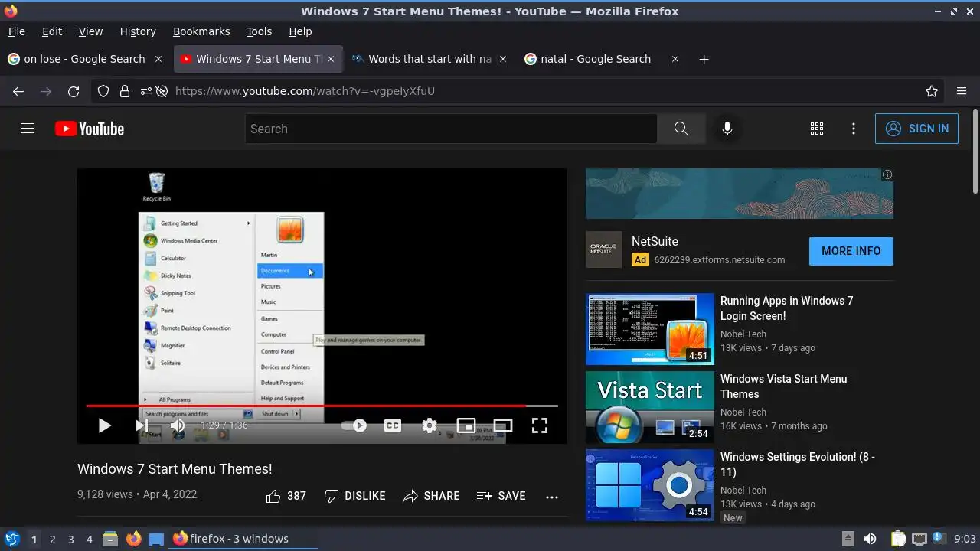This screenshot has width=980, height=551.
Task: Open the YouTube guide hamburger menu
Action: [x=28, y=129]
